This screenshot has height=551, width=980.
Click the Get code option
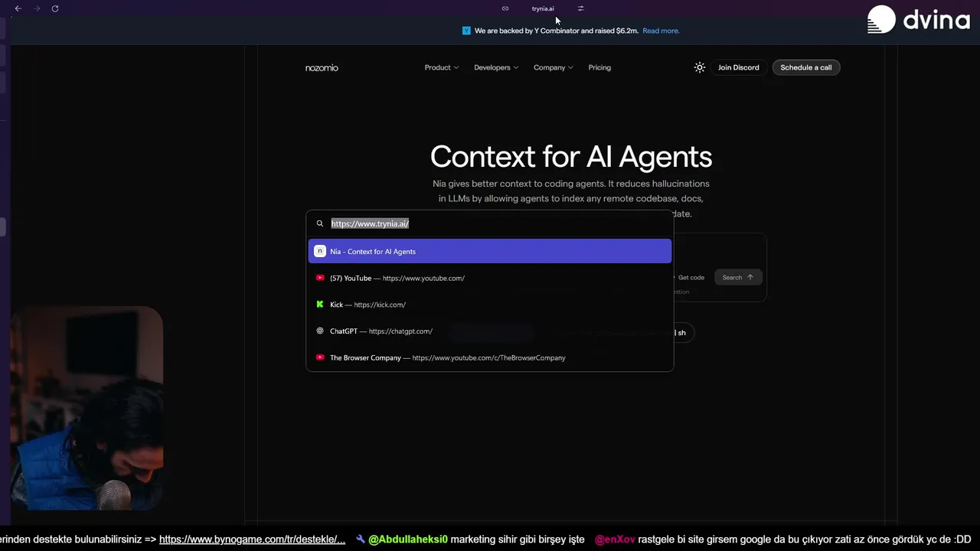click(689, 277)
